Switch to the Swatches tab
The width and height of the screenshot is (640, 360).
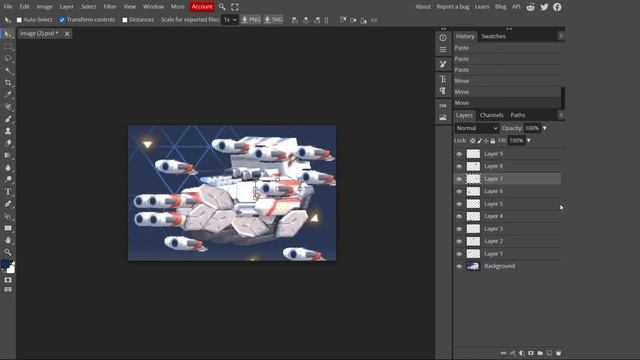(493, 36)
